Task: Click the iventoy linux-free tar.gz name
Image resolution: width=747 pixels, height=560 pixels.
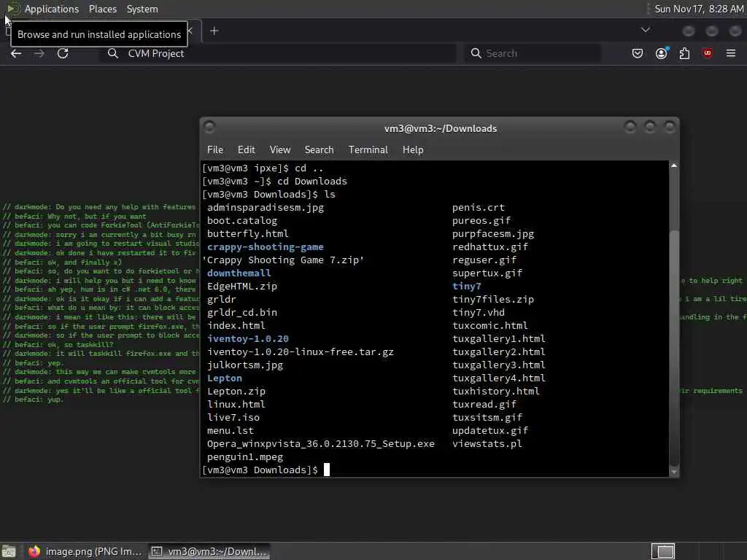Action: pos(300,352)
